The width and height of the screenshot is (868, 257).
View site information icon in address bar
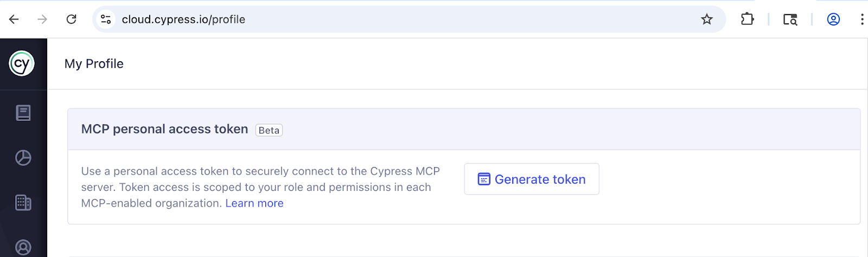click(x=106, y=20)
